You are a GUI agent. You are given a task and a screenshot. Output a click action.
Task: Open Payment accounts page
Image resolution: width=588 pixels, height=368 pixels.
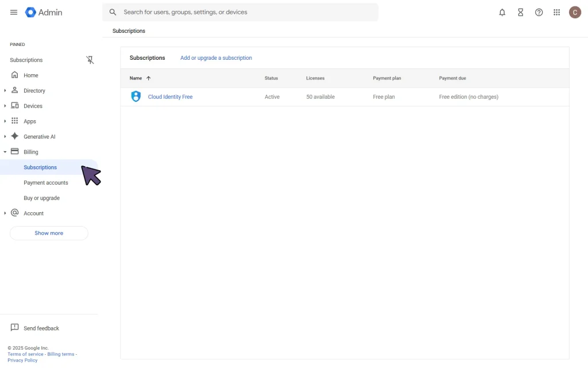pos(46,183)
